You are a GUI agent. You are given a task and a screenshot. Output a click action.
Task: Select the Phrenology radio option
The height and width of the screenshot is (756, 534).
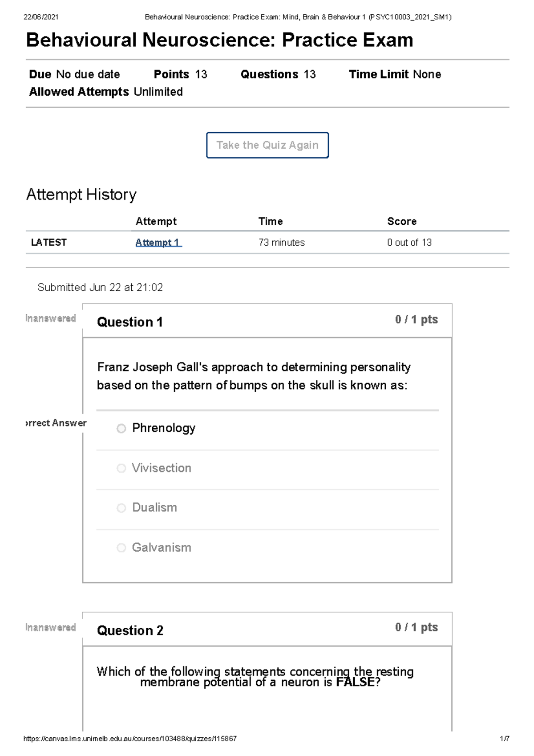point(121,428)
